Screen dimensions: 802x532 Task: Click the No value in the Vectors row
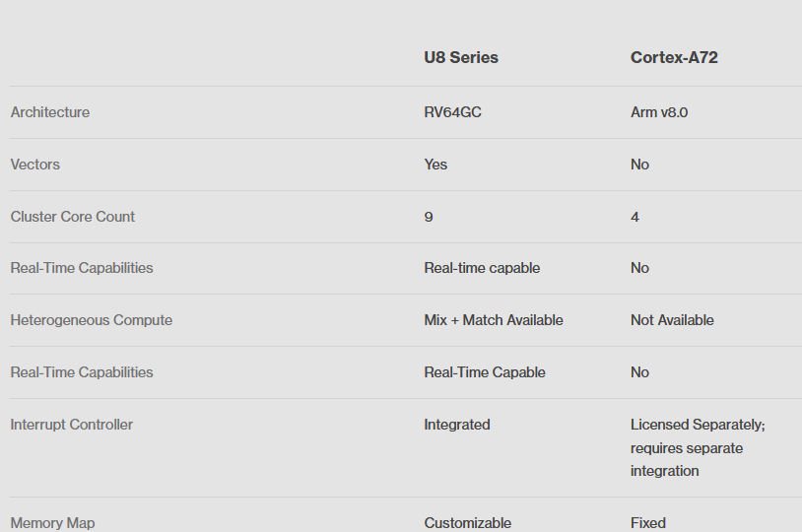[x=639, y=165]
